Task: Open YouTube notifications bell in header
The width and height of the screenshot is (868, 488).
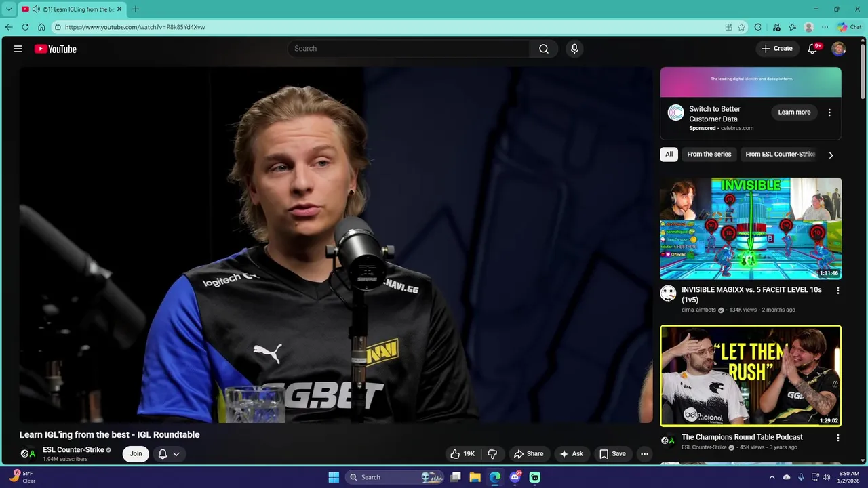Action: 812,49
